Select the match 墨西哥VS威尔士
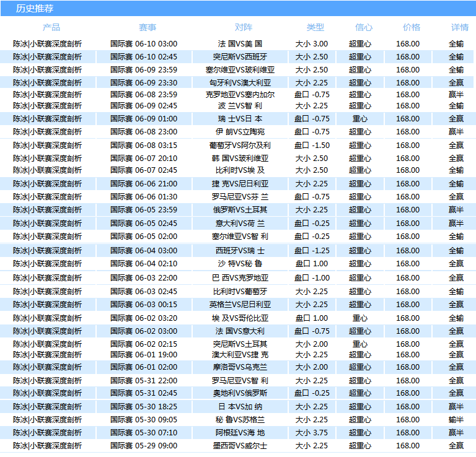This screenshot has height=457, width=476. 240,446
